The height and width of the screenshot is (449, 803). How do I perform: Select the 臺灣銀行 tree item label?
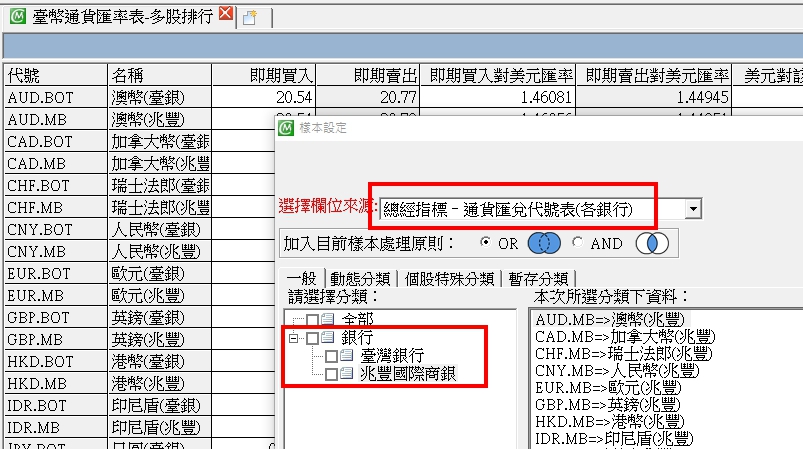(x=392, y=355)
